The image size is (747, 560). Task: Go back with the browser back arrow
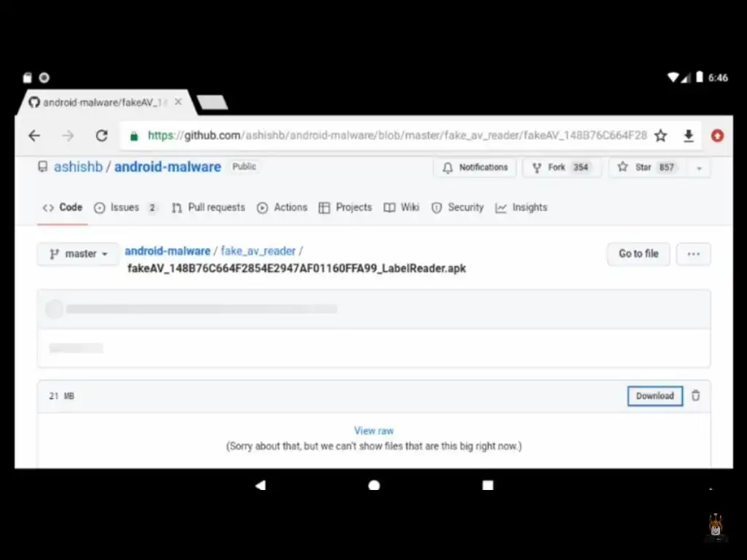(34, 136)
